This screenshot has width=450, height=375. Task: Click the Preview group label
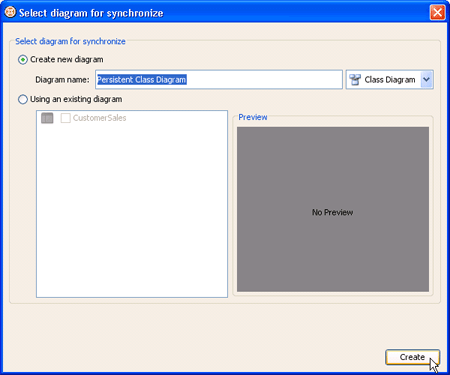pos(253,117)
